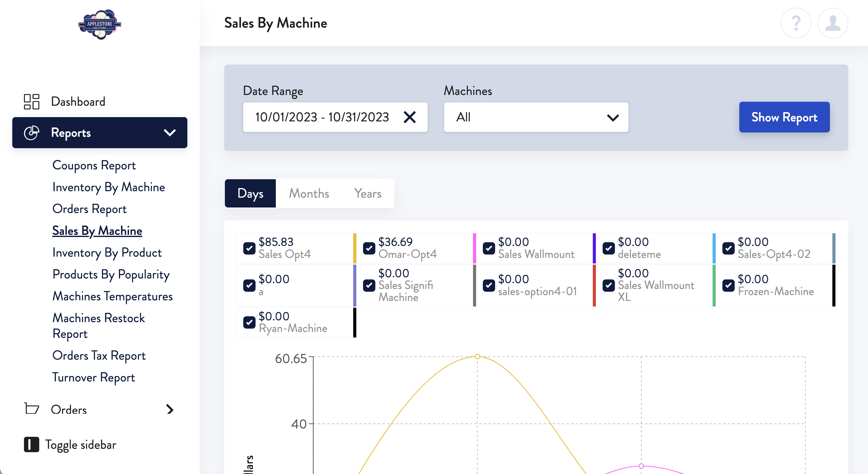Switch to the Days tab

coord(250,194)
